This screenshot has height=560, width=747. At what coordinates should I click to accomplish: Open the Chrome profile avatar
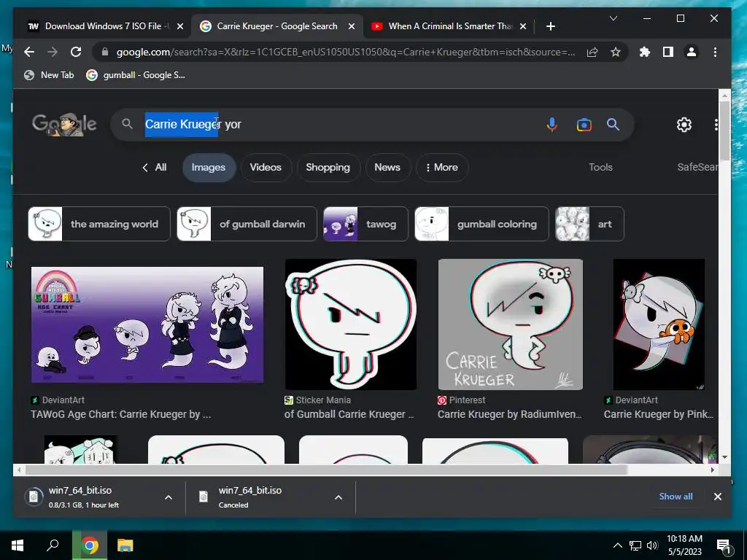[x=692, y=52]
